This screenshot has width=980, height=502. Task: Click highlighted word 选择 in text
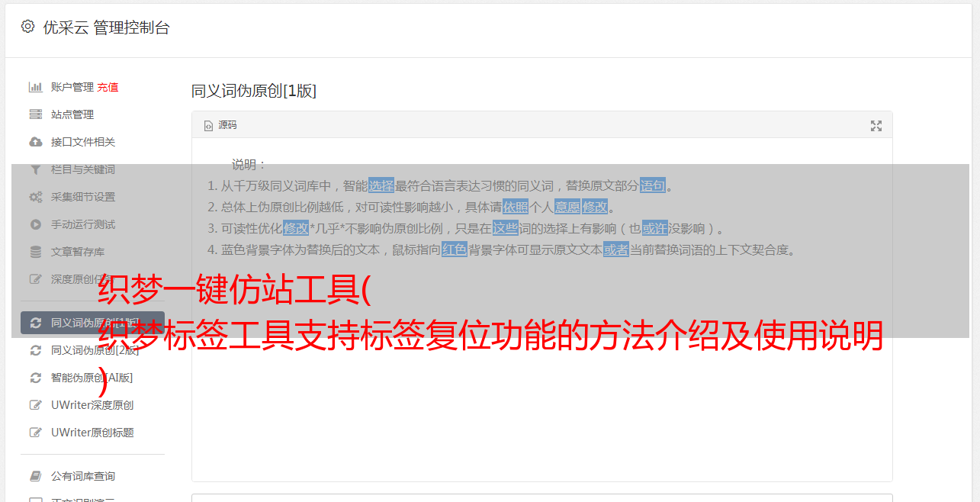point(381,185)
